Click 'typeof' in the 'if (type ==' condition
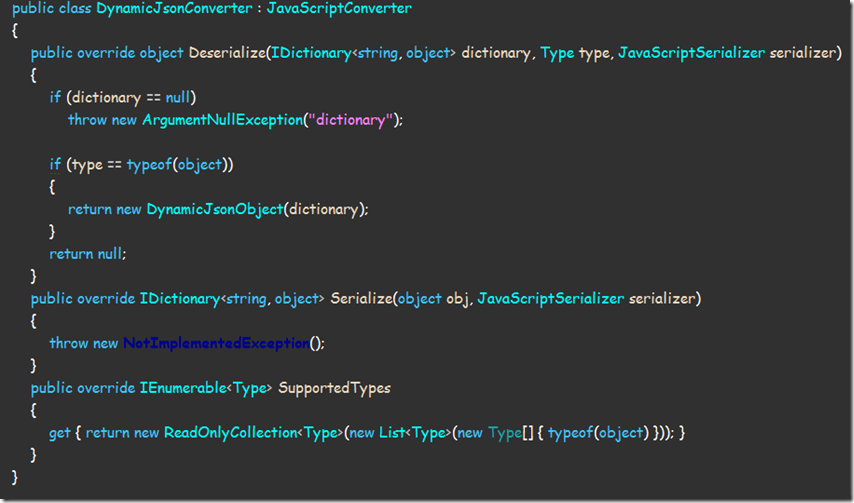 (149, 165)
